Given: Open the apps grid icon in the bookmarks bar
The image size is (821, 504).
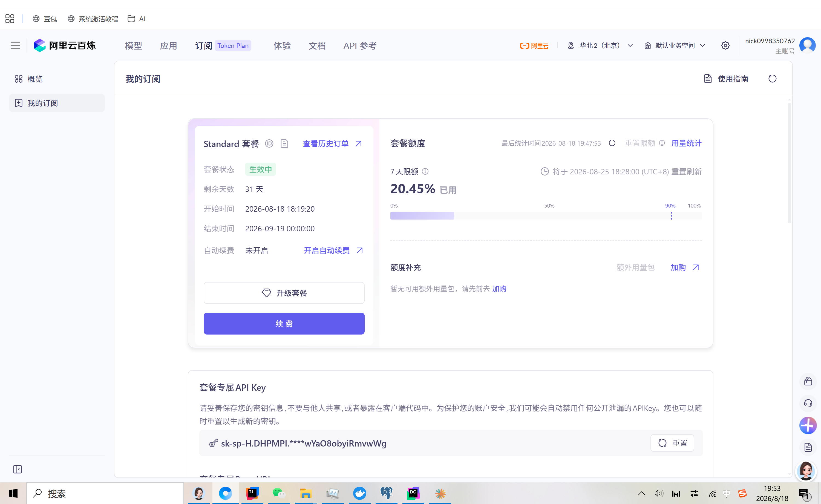Looking at the screenshot, I should [10, 19].
